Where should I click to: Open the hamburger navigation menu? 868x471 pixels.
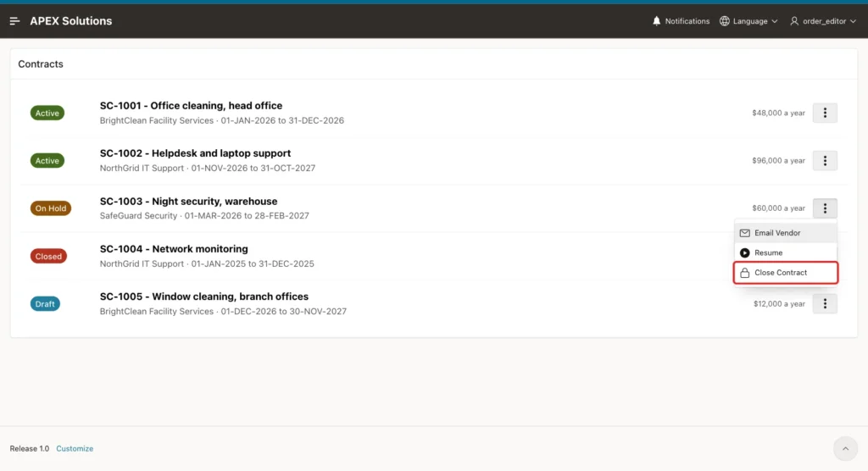coord(15,21)
